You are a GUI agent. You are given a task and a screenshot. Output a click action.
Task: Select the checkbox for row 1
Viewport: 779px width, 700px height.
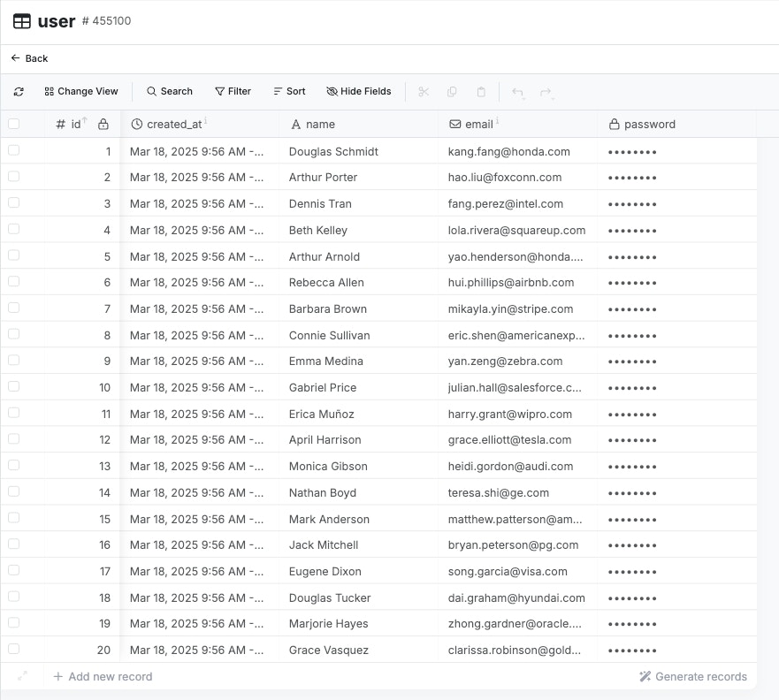(14, 150)
